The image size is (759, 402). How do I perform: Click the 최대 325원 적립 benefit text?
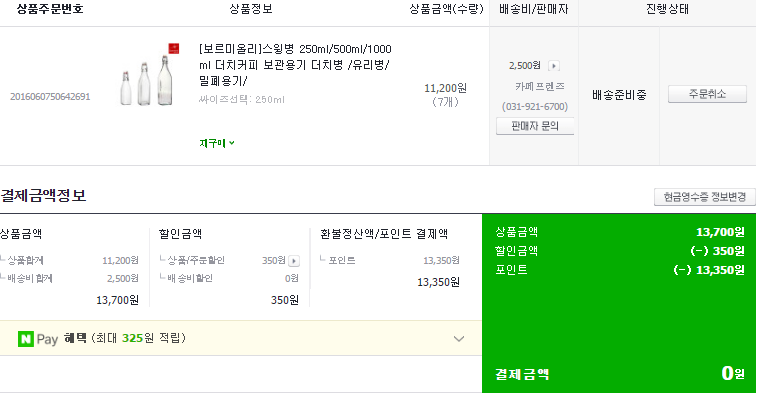click(139, 338)
